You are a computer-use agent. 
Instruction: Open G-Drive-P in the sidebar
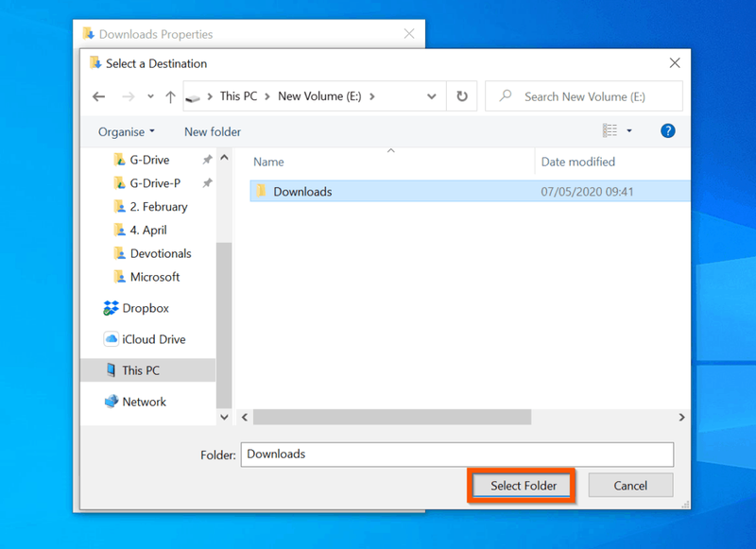155,183
